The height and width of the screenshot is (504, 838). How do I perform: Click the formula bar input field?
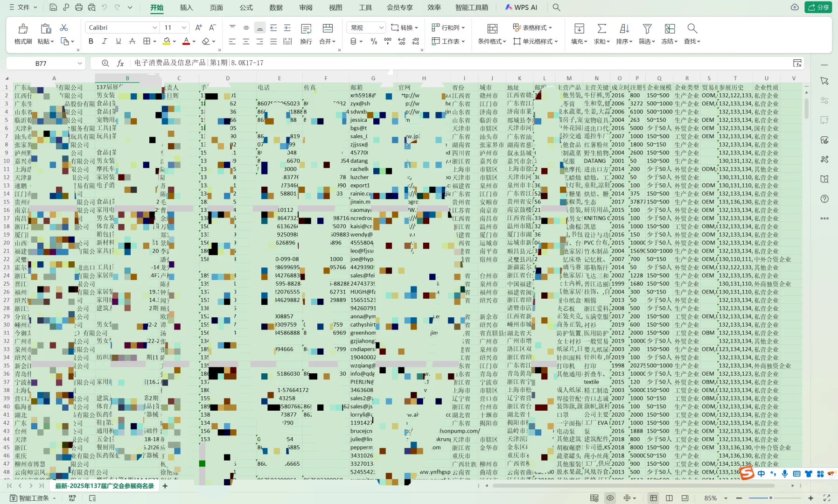coord(461,63)
